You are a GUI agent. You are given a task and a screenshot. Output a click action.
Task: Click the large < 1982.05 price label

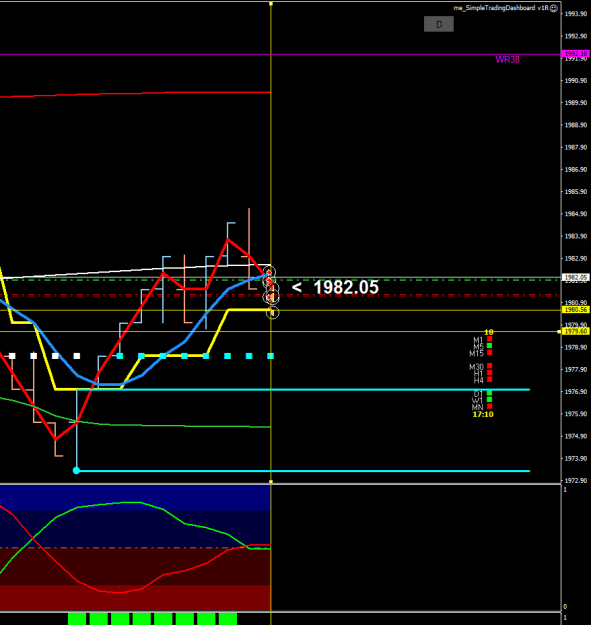click(335, 287)
